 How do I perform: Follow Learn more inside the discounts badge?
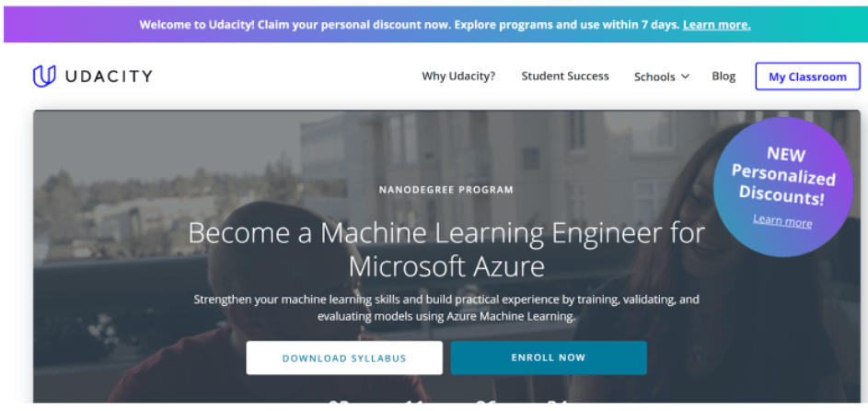click(x=782, y=220)
